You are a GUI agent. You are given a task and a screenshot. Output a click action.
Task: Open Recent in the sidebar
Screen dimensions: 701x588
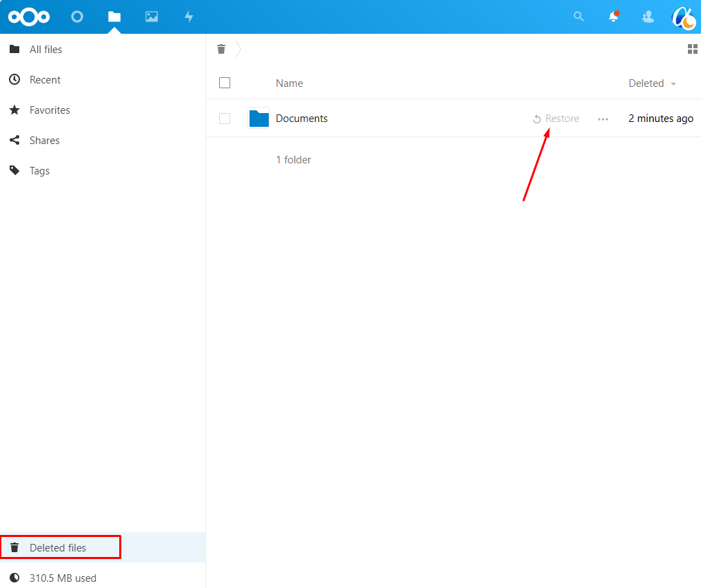click(45, 80)
